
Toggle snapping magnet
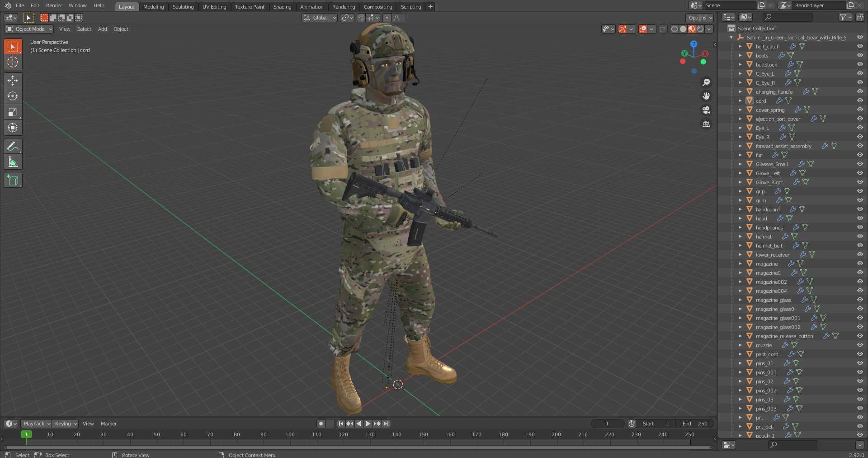[x=361, y=18]
